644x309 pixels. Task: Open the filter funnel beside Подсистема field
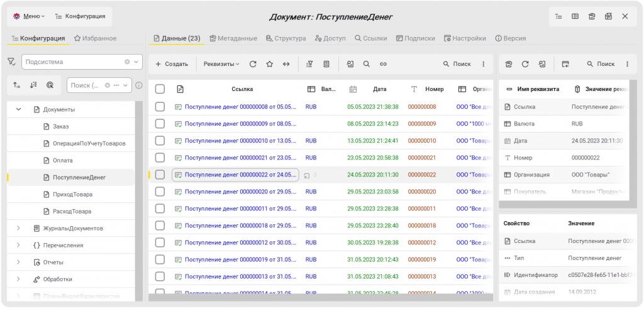coord(12,62)
